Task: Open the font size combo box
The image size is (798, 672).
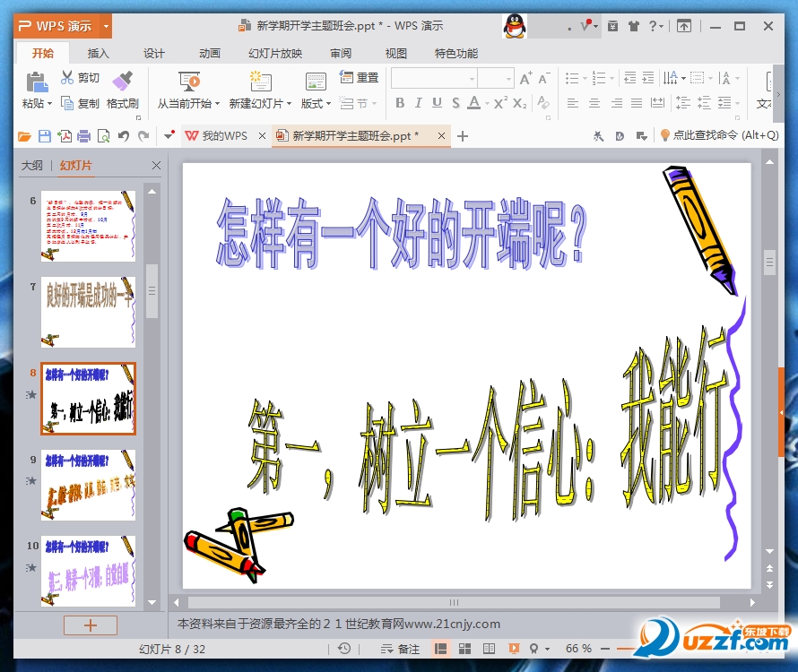Action: pyautogui.click(x=496, y=79)
